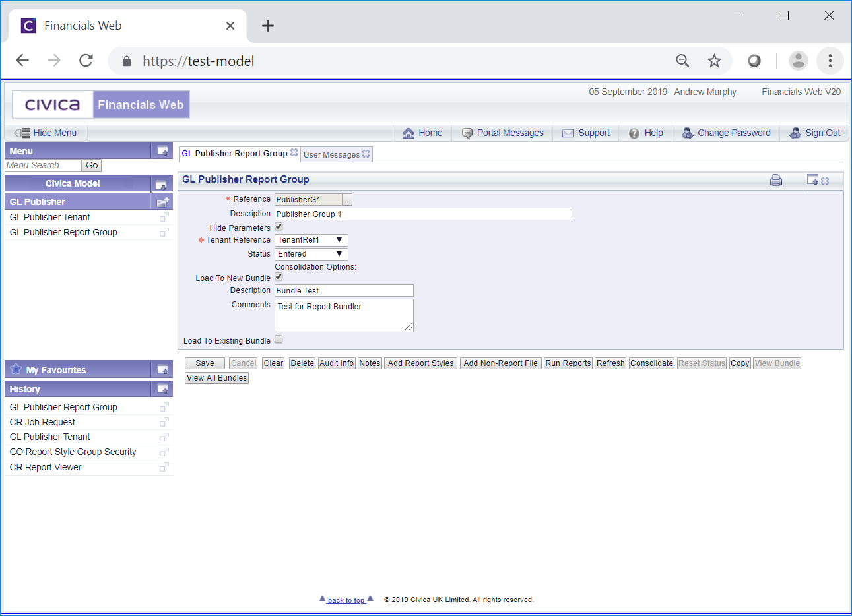Image resolution: width=852 pixels, height=616 pixels.
Task: Open GL Publisher Tenant menu item
Action: click(50, 217)
